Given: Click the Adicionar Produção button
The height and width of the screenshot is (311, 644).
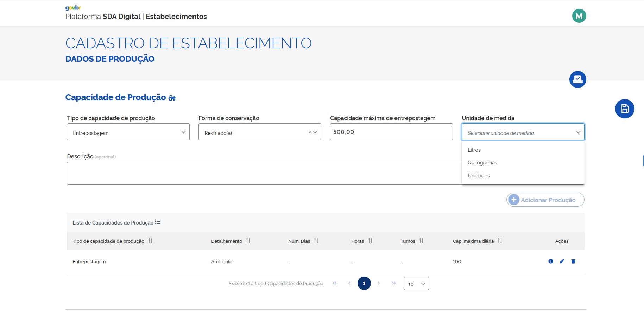Looking at the screenshot, I should click(545, 200).
